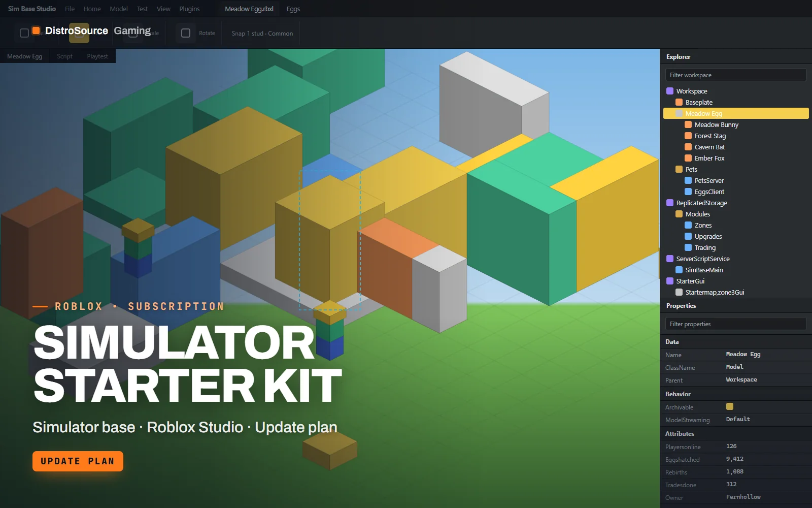Click the Rotate label in the toolbar
The image size is (812, 508).
207,33
